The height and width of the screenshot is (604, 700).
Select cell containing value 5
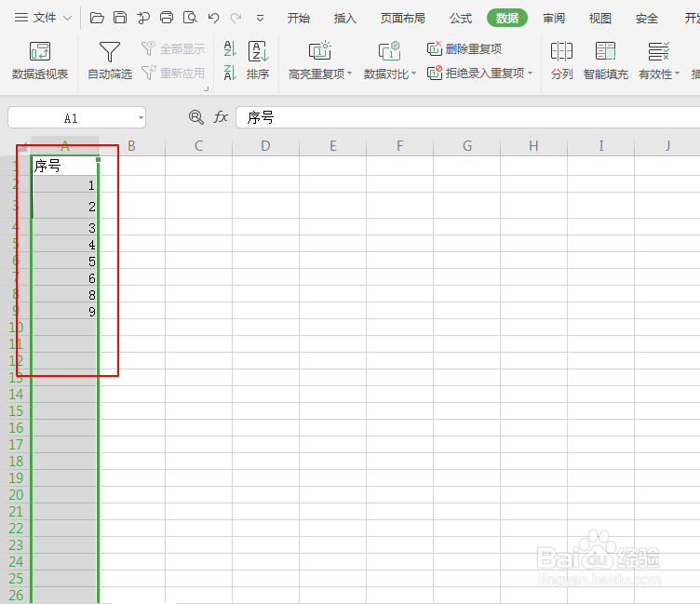pyautogui.click(x=65, y=261)
